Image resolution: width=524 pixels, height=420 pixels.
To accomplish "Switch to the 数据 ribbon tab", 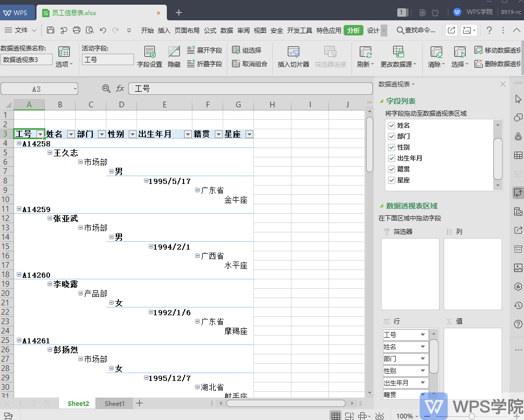I will tap(227, 30).
